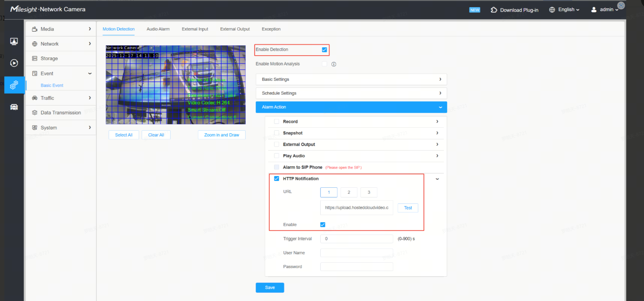This screenshot has width=644, height=301.
Task: Toggle the Enable Detection checkbox
Action: coord(325,50)
